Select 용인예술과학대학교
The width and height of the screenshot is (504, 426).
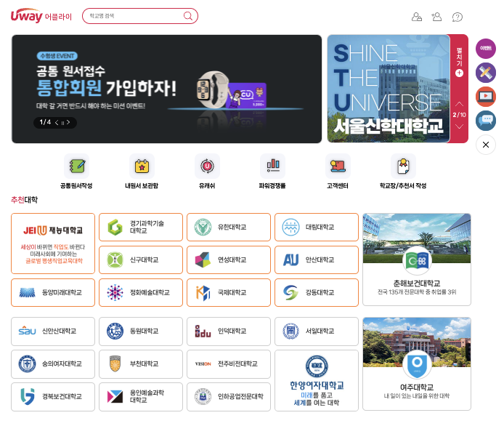click(x=141, y=397)
